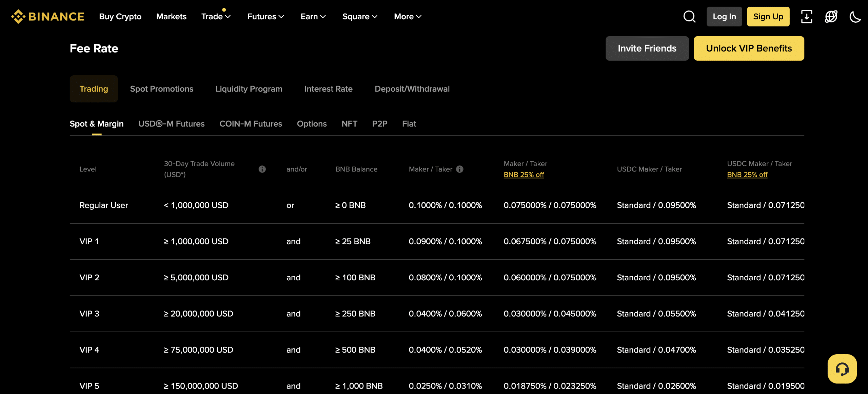Click the '< 1,000,000 USD' volume cell
868x394 pixels.
(196, 205)
